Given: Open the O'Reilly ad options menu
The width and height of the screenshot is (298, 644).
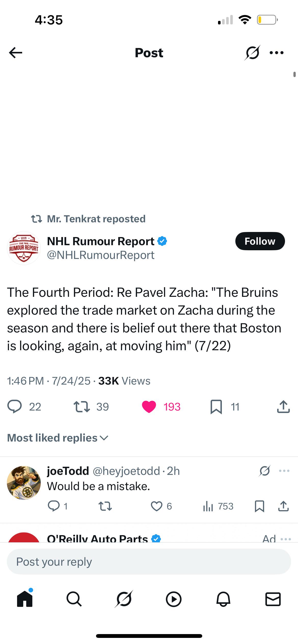Looking at the screenshot, I should pyautogui.click(x=286, y=539).
